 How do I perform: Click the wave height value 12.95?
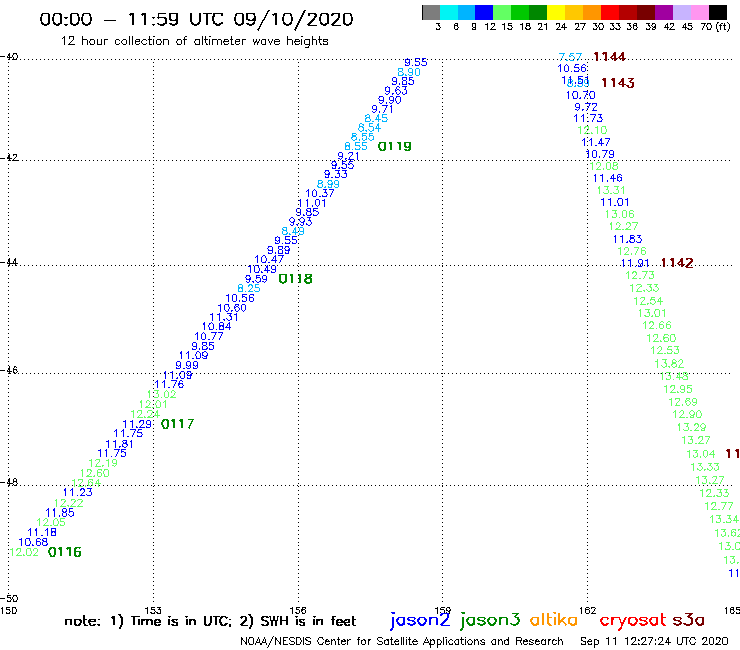pos(678,389)
